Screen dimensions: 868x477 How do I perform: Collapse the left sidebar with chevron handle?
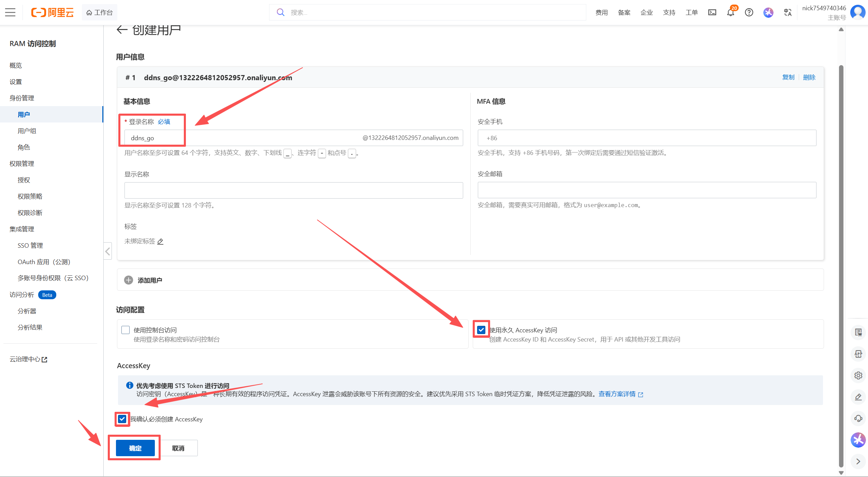point(108,251)
